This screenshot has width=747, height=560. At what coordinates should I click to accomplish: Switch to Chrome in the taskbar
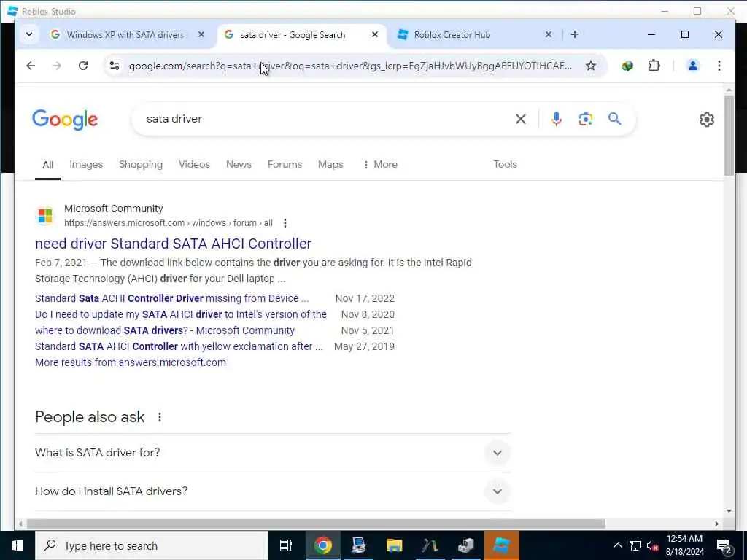pos(322,545)
